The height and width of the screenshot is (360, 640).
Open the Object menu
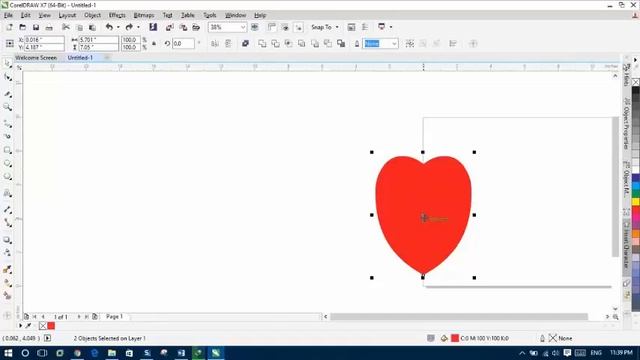point(92,15)
